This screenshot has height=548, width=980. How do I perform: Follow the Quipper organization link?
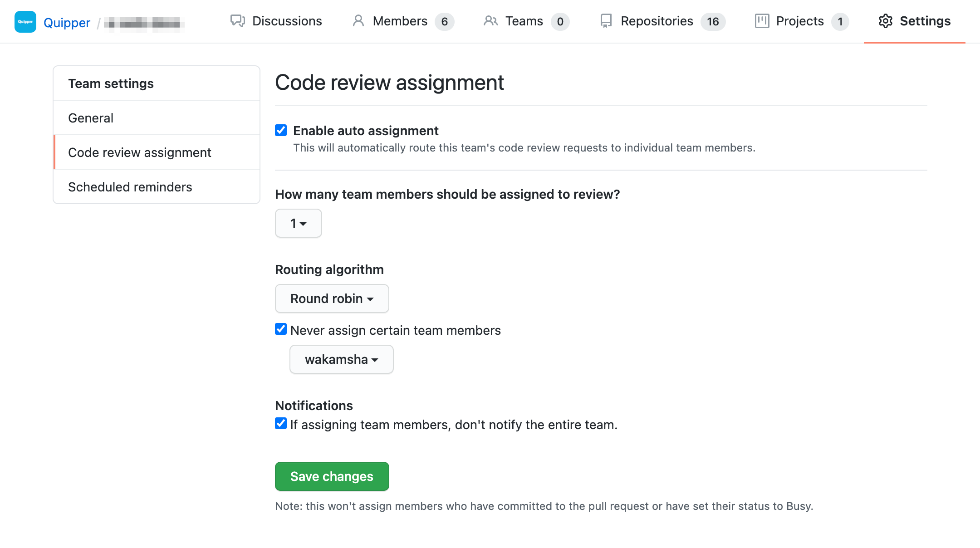point(67,22)
